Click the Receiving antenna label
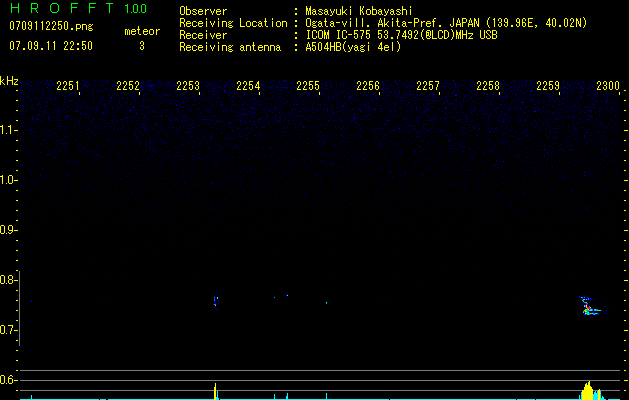629x400 pixels. (230, 47)
